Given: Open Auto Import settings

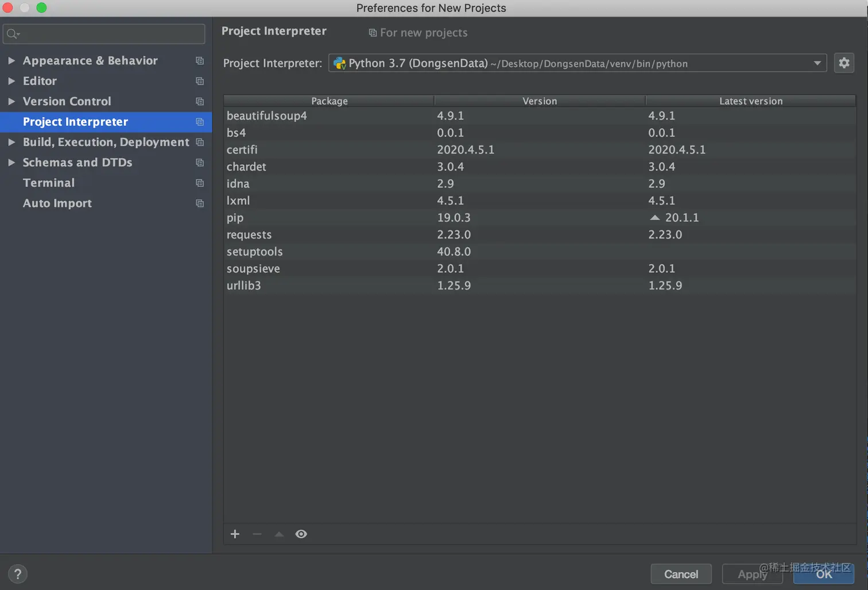Looking at the screenshot, I should click(57, 203).
